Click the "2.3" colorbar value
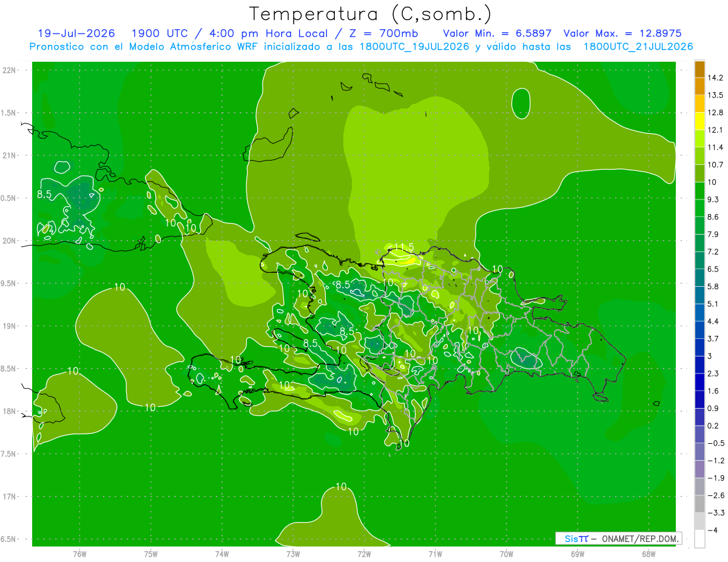 (x=713, y=373)
